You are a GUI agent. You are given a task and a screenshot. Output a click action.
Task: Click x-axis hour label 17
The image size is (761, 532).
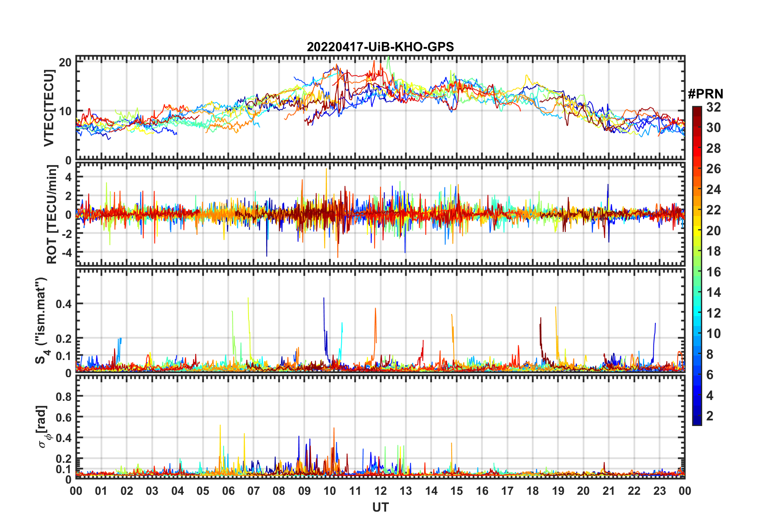click(x=507, y=491)
